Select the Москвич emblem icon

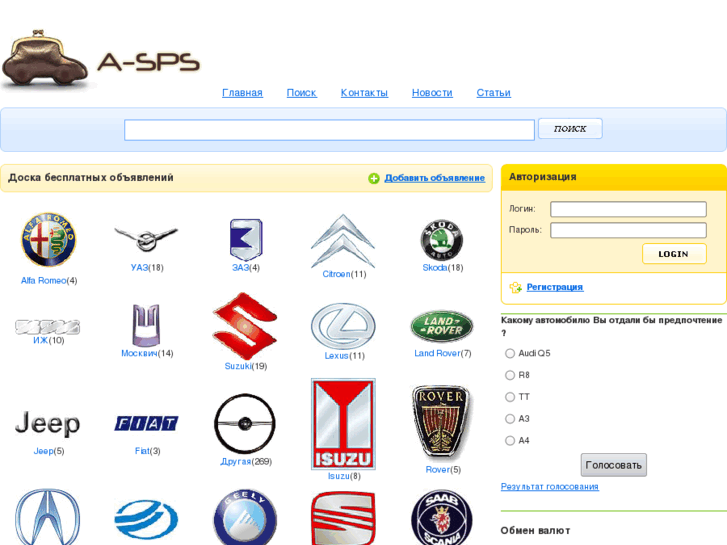point(146,326)
